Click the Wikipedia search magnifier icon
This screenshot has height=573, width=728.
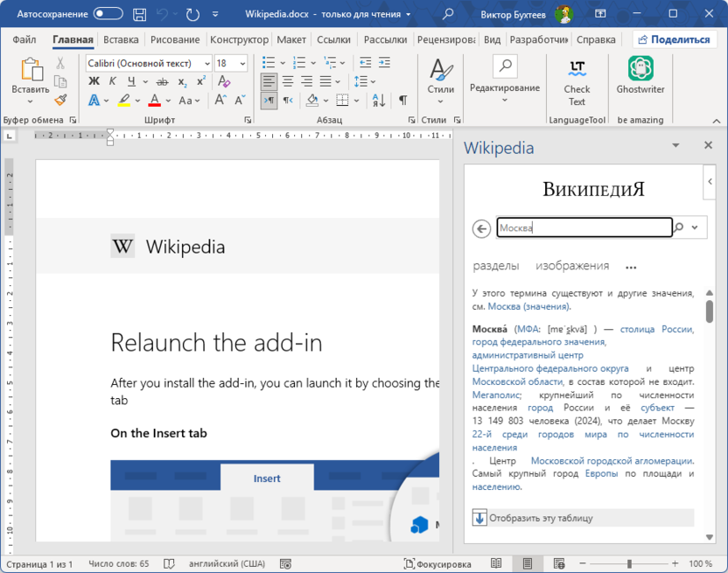(679, 227)
